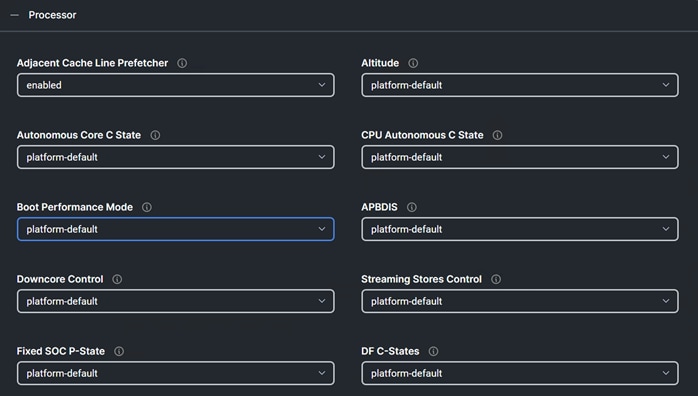Click the Fixed SOC P-State label

[61, 352]
